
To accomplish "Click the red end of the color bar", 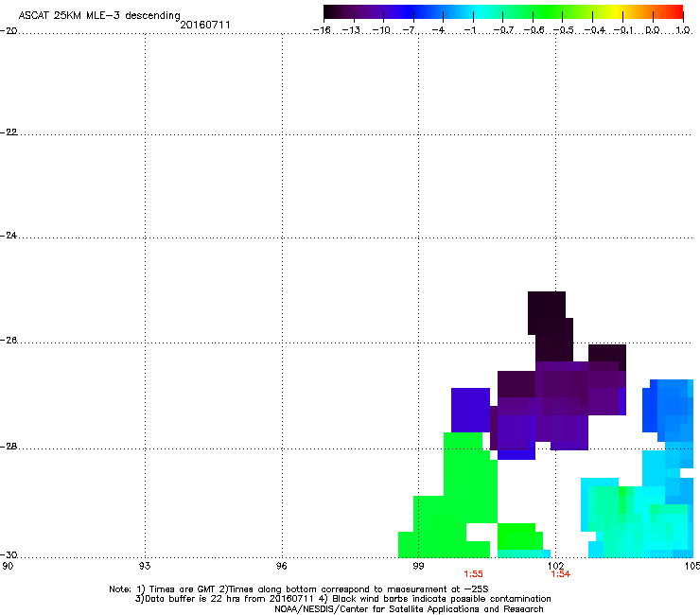I will pos(677,12).
